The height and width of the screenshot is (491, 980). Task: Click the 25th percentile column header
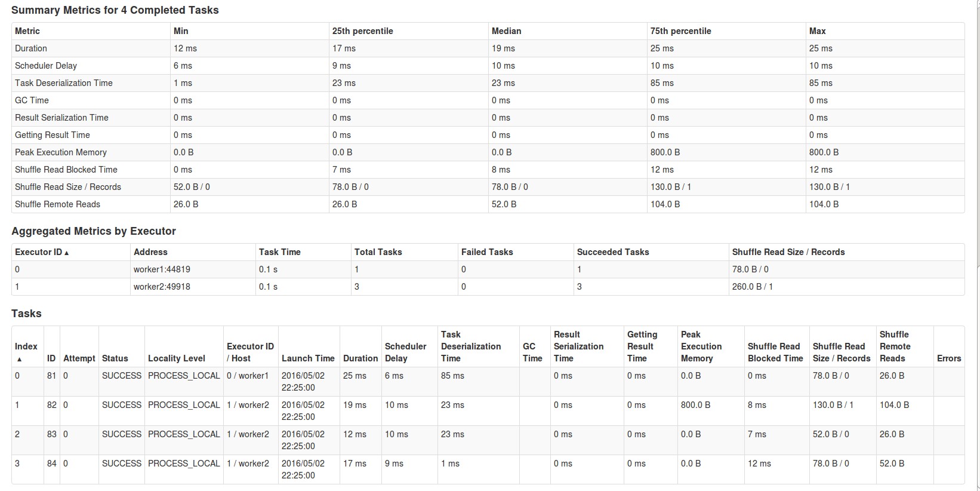coord(363,31)
